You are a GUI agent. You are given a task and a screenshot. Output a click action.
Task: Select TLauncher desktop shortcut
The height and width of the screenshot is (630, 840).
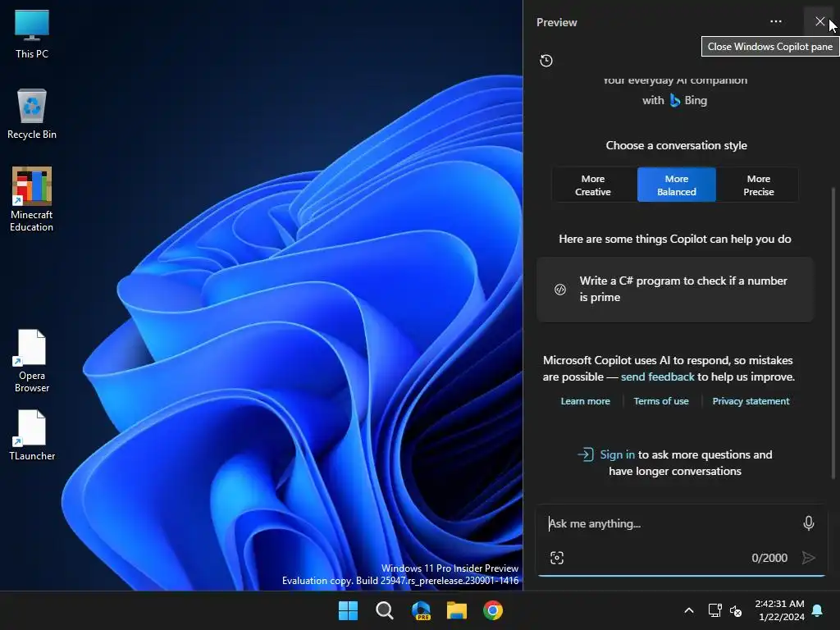32,435
